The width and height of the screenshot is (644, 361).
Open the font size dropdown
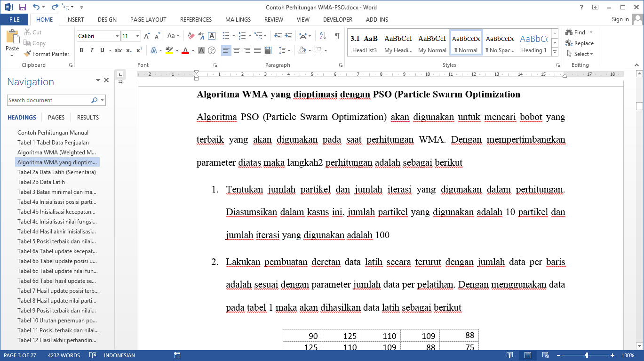pos(137,36)
